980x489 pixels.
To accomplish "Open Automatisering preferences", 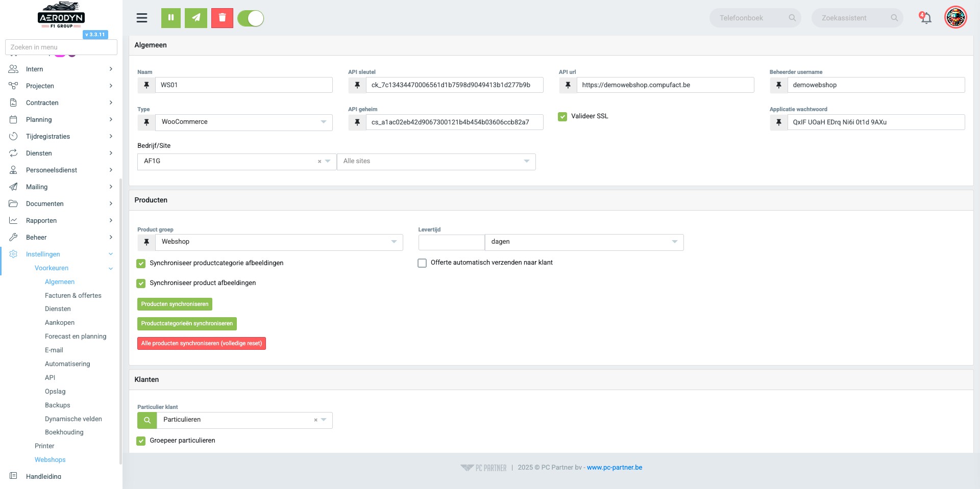I will pos(67,364).
